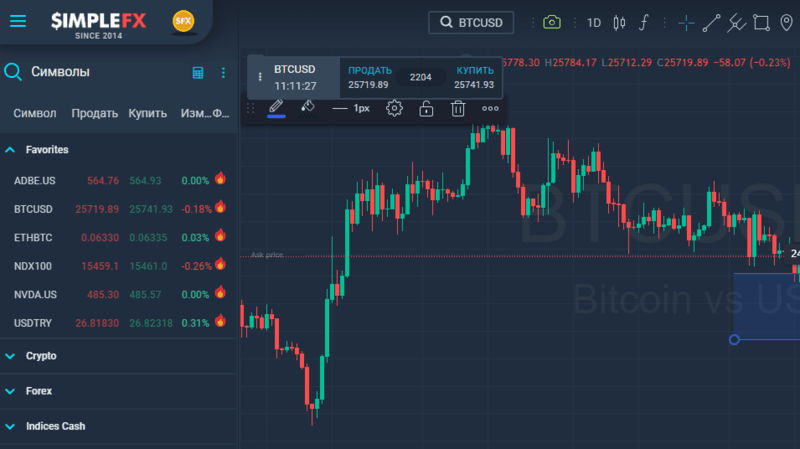This screenshot has width=800, height=449.
Task: Open drawing settings gear icon
Action: tap(394, 108)
